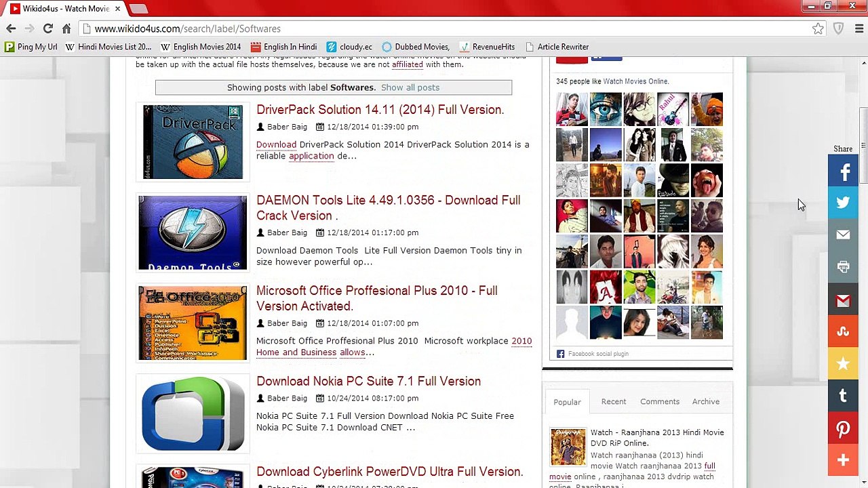Screen dimensions: 868x488
Task: Share the page by email envelope
Action: tap(844, 235)
